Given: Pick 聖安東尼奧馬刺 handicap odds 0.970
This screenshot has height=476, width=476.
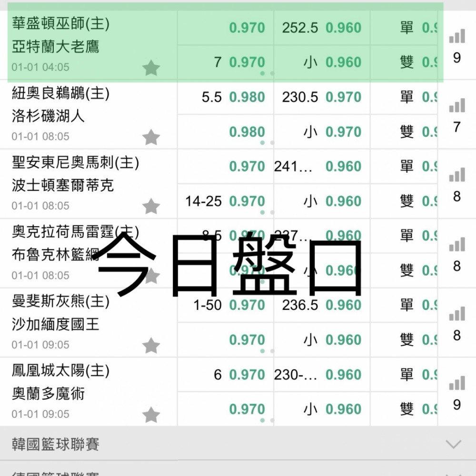Looking at the screenshot, I should 225,166.
